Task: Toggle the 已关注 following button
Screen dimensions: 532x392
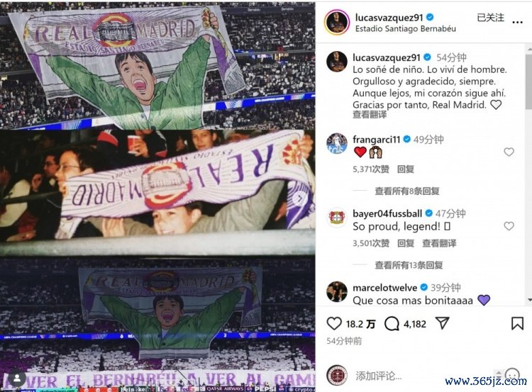Action: click(490, 18)
